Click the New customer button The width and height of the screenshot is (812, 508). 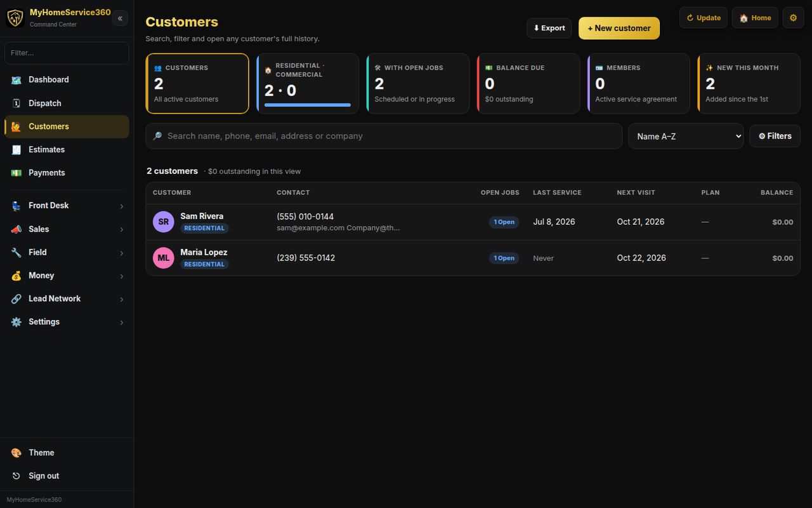click(619, 29)
